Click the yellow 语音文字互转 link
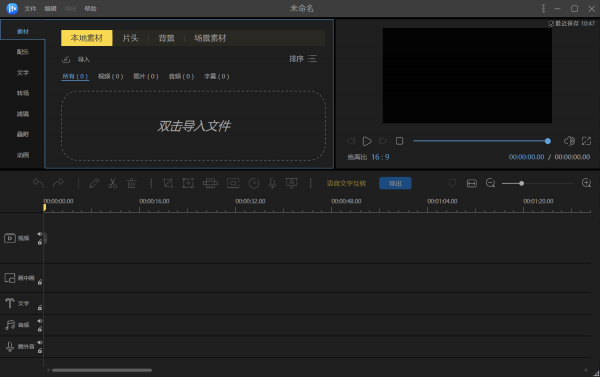Viewport: 600px width, 377px height. 346,183
